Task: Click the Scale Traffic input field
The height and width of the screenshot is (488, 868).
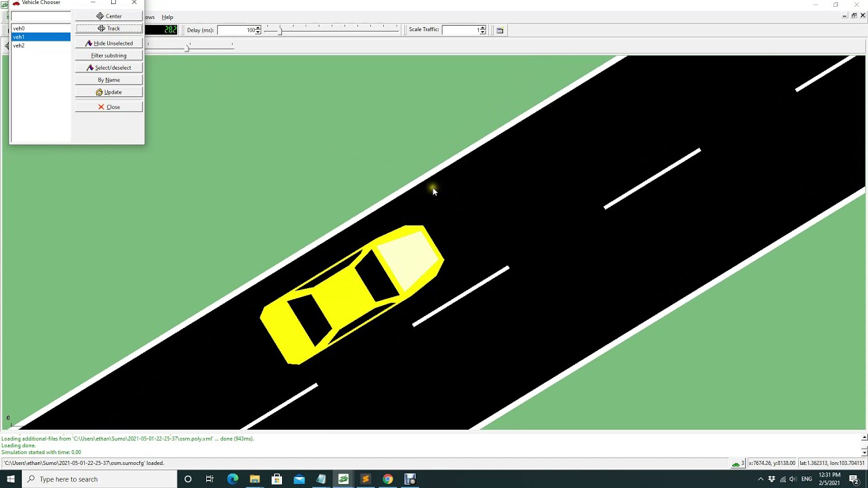Action: 460,30
